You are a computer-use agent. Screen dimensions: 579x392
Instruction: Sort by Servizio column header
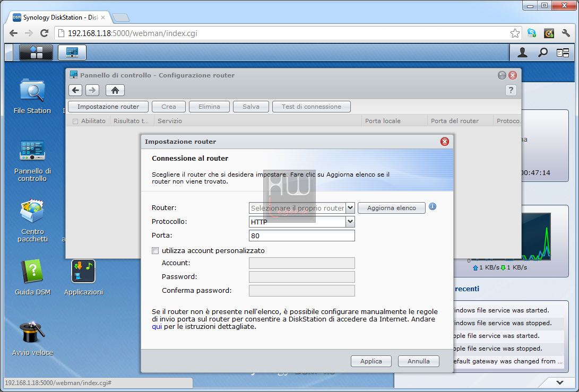(257, 121)
